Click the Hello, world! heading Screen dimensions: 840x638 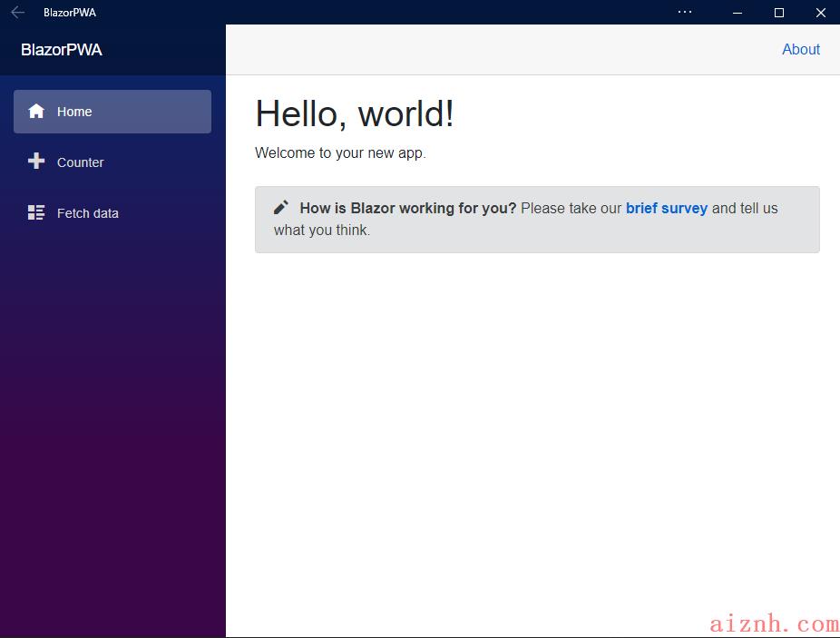coord(355,114)
